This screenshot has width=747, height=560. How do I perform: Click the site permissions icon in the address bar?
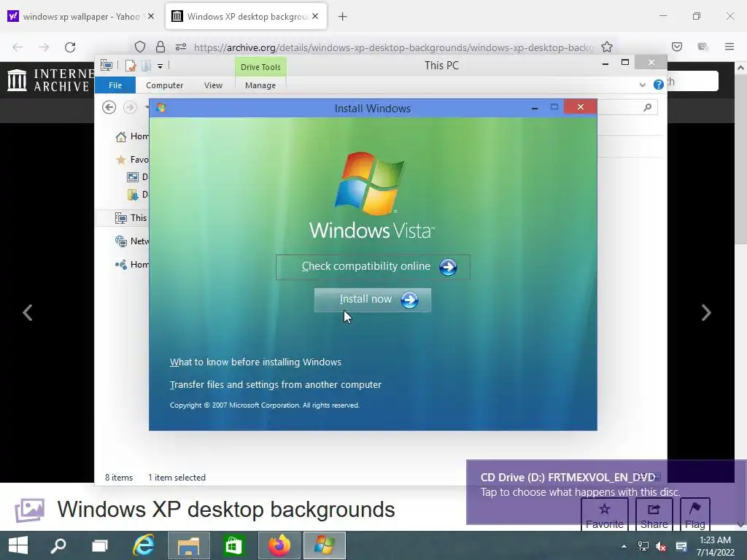pos(181,47)
